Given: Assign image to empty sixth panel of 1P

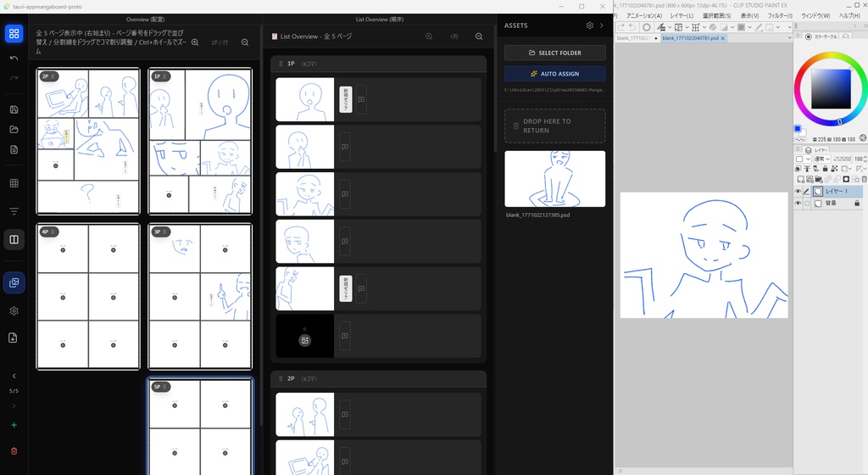Looking at the screenshot, I should pyautogui.click(x=304, y=340).
